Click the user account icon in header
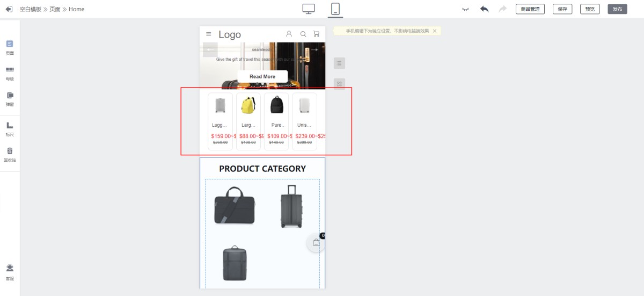Screen dimensions: 644x296 coord(289,34)
